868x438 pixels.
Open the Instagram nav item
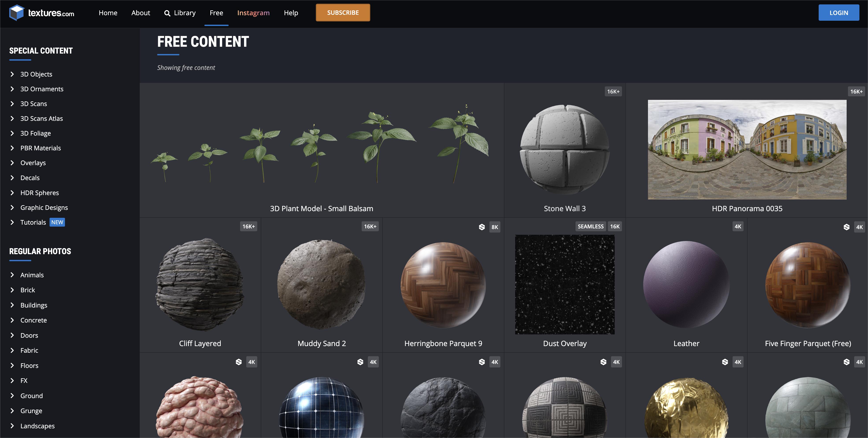[253, 13]
